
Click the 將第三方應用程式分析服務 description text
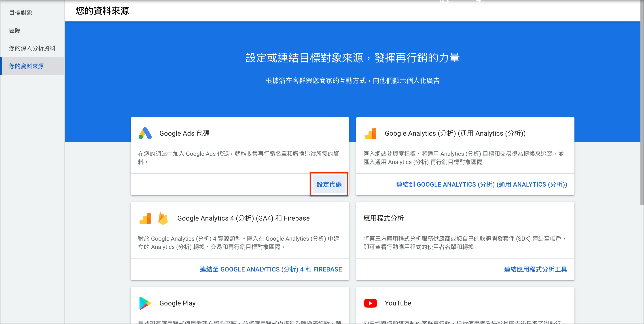464,243
